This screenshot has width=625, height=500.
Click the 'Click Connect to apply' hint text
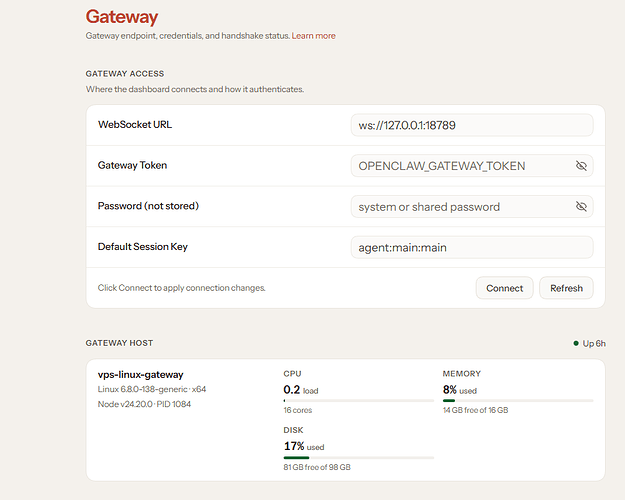coord(181,288)
